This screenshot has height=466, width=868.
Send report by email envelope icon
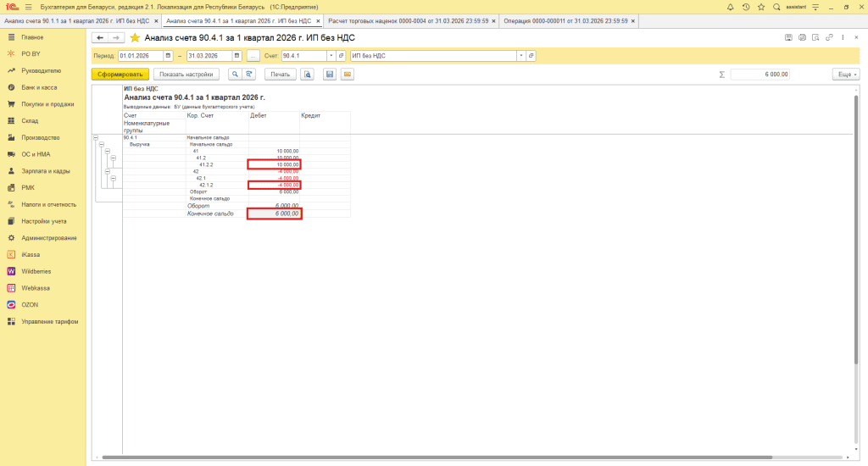tap(347, 75)
